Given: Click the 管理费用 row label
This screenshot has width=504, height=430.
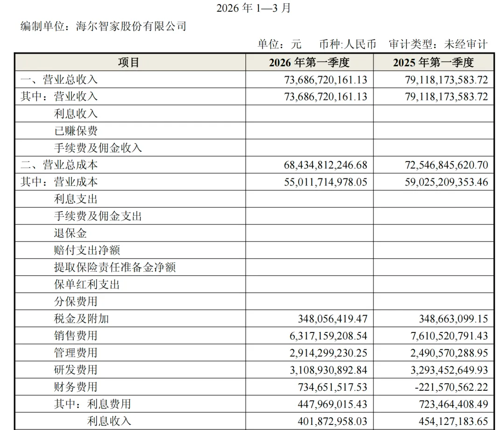Looking at the screenshot, I should [x=76, y=353].
